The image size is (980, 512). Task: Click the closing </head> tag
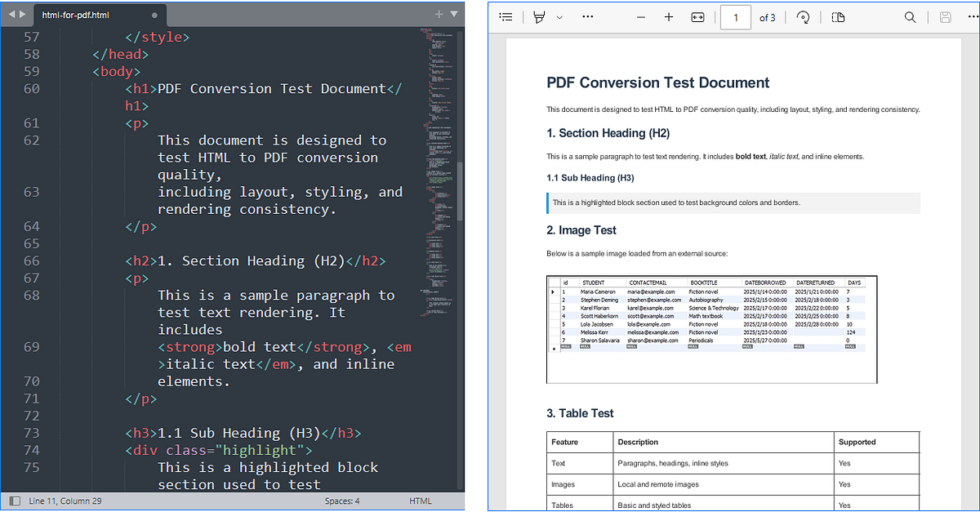point(121,54)
